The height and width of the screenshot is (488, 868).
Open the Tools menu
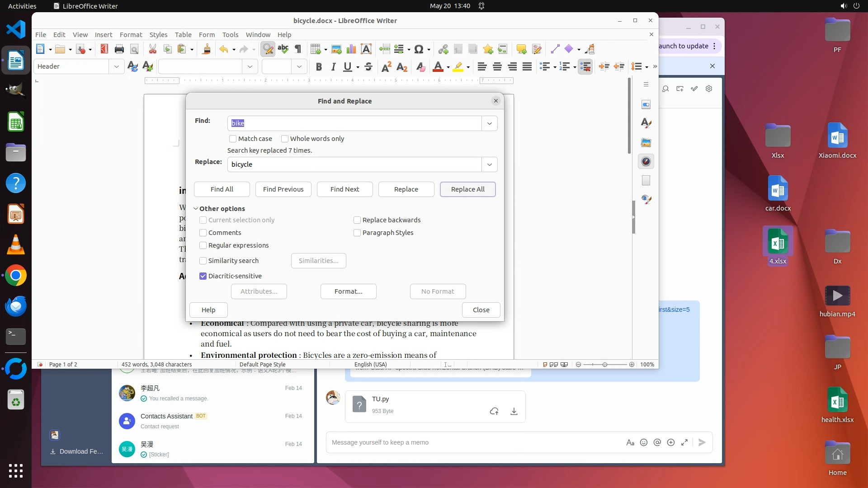pos(230,35)
